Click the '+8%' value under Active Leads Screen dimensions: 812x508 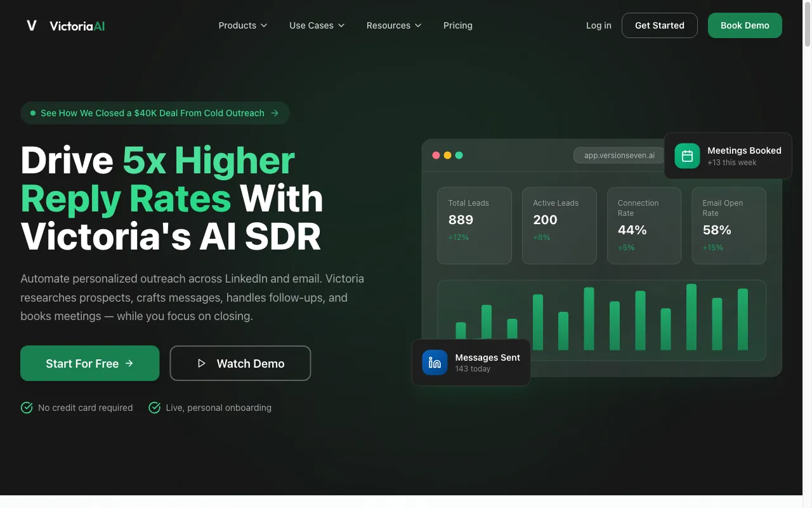542,237
